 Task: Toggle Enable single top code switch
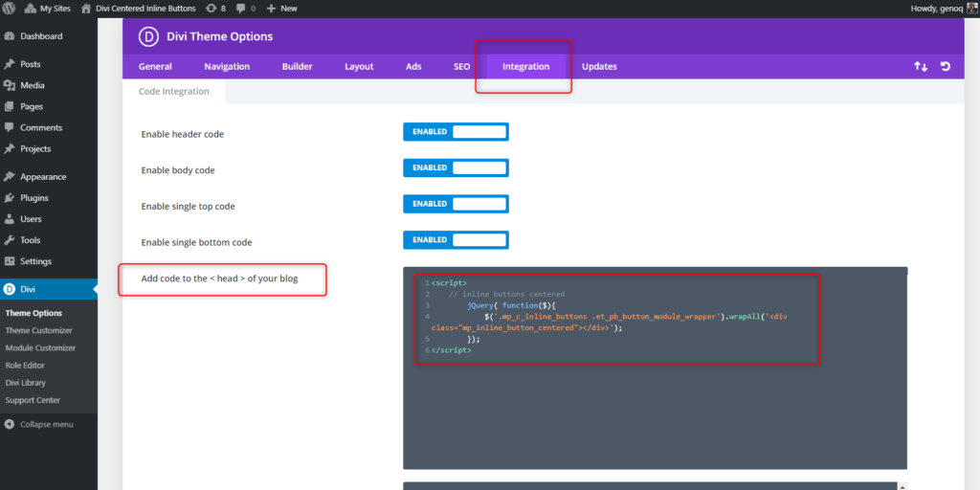pyautogui.click(x=456, y=205)
